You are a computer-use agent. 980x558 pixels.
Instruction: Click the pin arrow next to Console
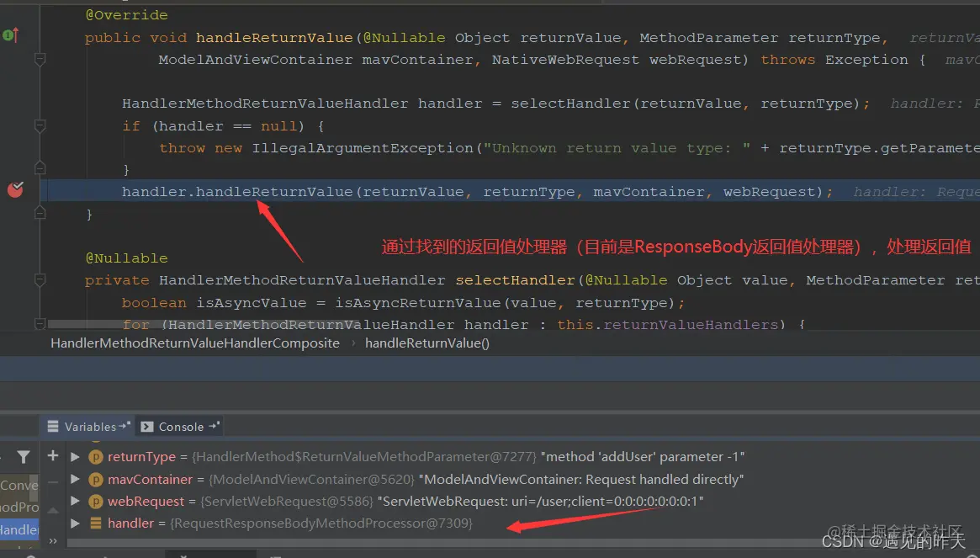click(x=214, y=425)
